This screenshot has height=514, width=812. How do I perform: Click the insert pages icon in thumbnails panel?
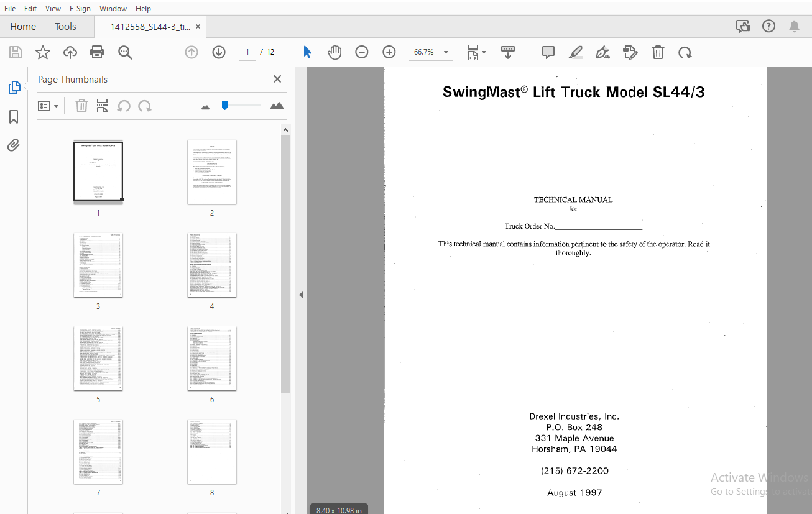[103, 106]
